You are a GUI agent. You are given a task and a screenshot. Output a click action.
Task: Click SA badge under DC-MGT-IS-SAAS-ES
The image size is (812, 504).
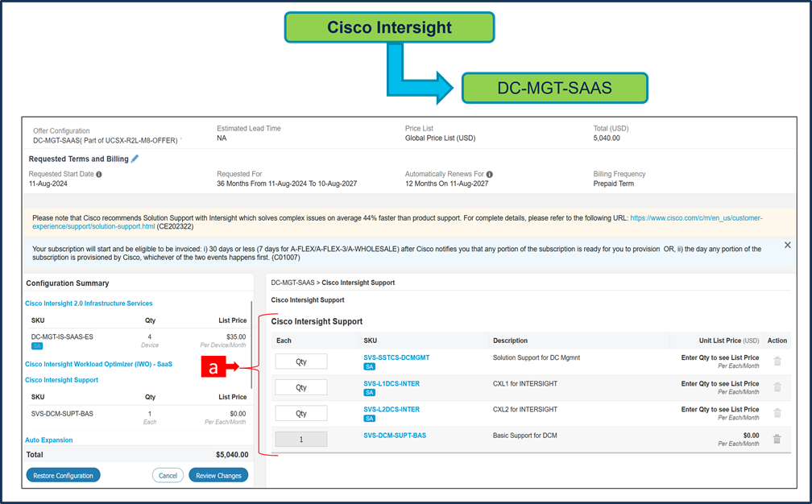click(37, 345)
